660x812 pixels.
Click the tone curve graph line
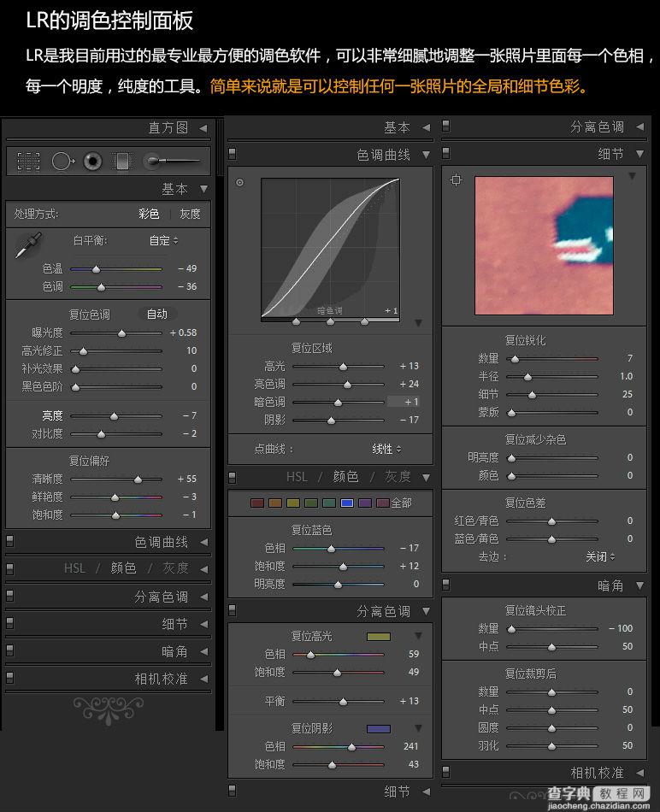pos(330,248)
